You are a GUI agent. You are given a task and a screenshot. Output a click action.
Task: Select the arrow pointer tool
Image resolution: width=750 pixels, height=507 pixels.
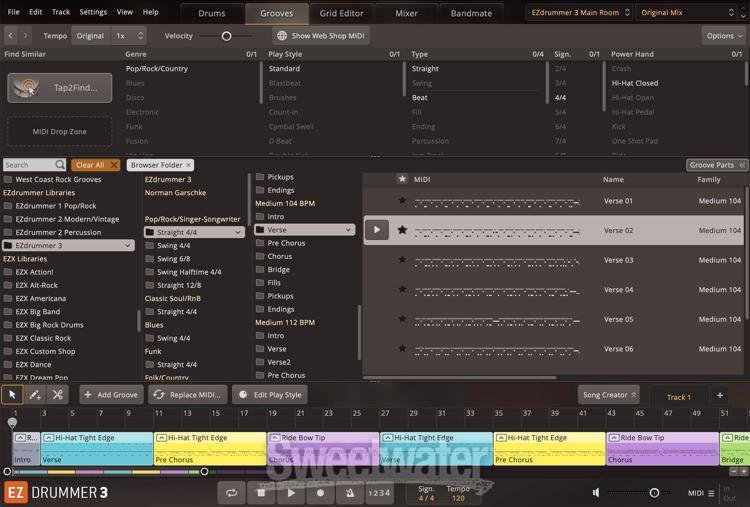[12, 395]
